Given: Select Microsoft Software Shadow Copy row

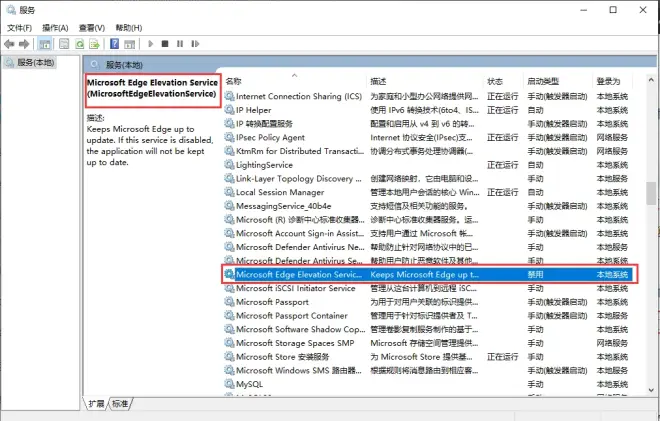Looking at the screenshot, I should click(427, 329).
